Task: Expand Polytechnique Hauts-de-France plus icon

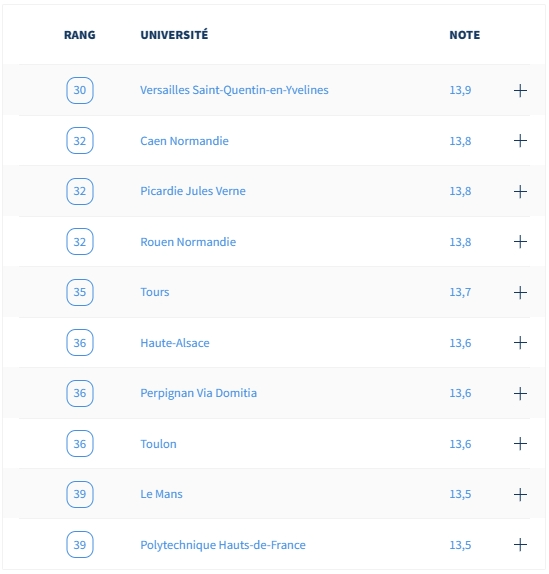Action: click(520, 545)
